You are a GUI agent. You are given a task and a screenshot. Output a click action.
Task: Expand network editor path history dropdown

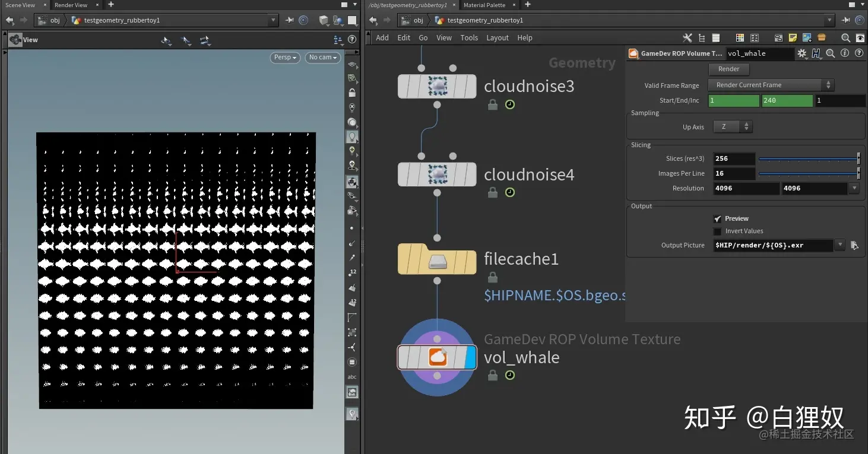coord(830,20)
